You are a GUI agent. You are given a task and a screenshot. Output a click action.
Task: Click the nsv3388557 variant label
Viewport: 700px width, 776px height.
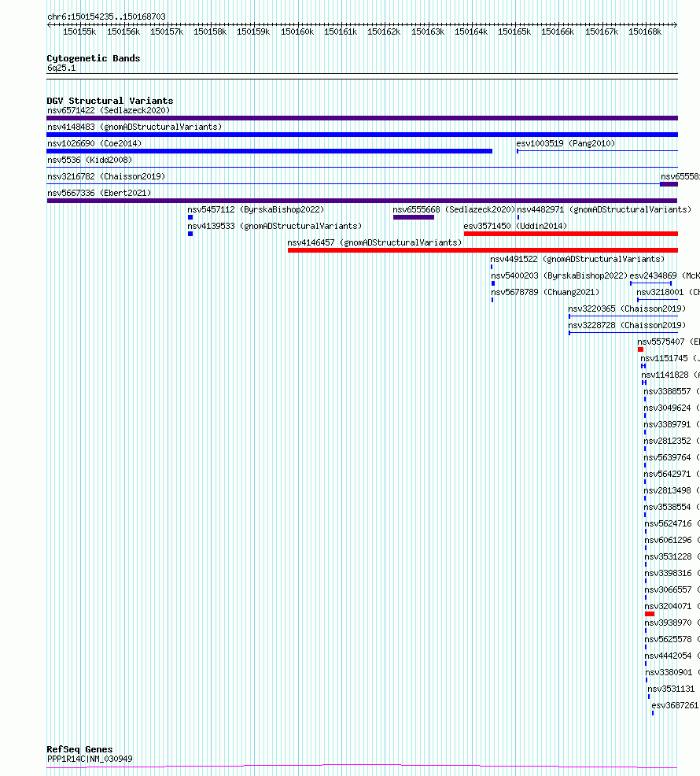tap(672, 391)
